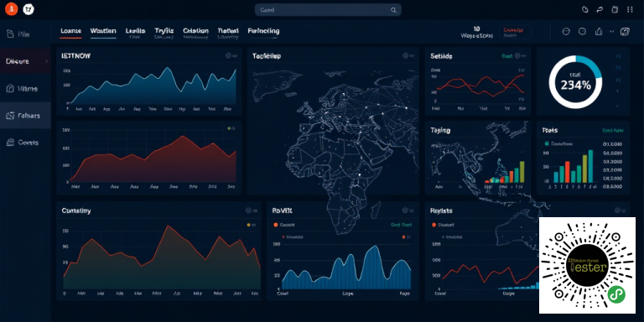The width and height of the screenshot is (644, 322).
Task: Toggle the switch in the Setlide panel header
Action: (521, 56)
